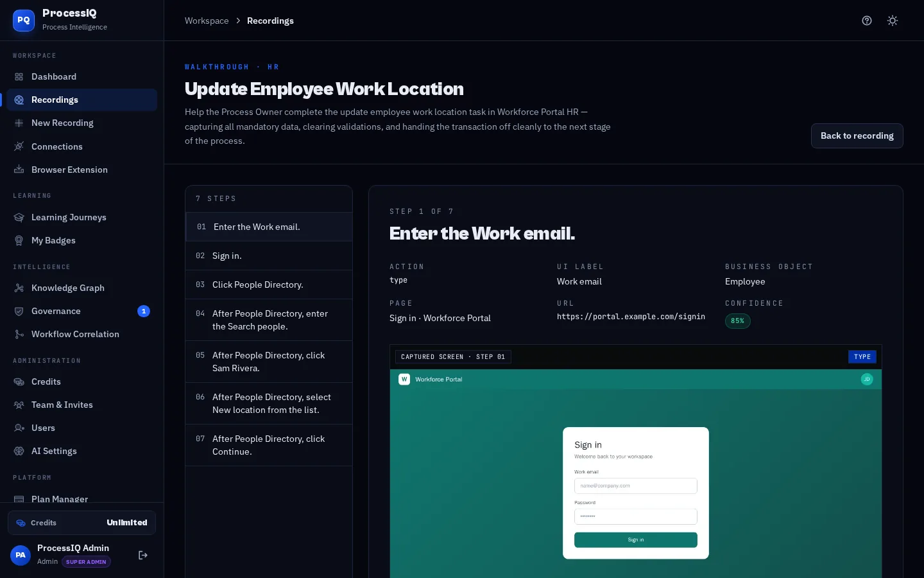This screenshot has height=578, width=924.
Task: Click the Workflow Correlation branch icon
Action: point(19,334)
